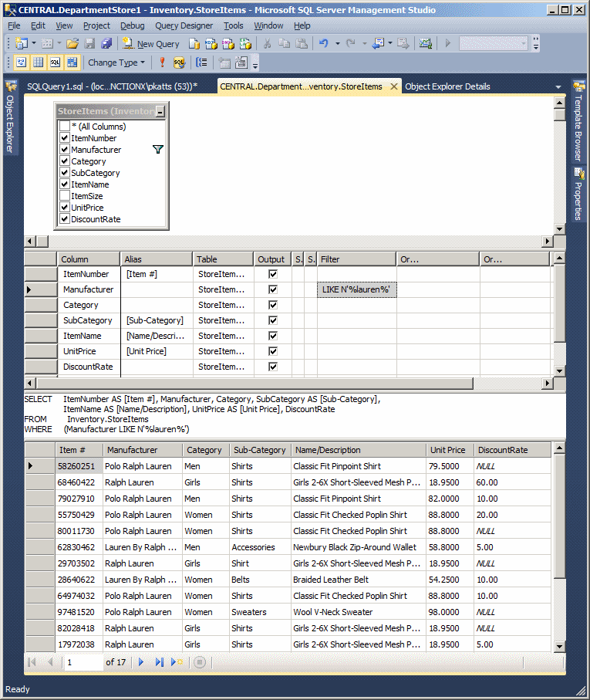Open the Undo history dropdown arrow
Screen dimensions: 590x700
click(338, 43)
